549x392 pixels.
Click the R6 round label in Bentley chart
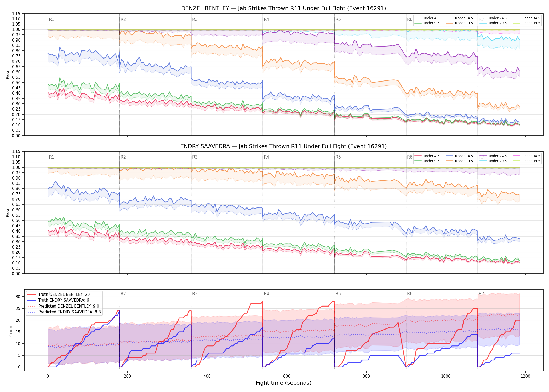click(410, 19)
